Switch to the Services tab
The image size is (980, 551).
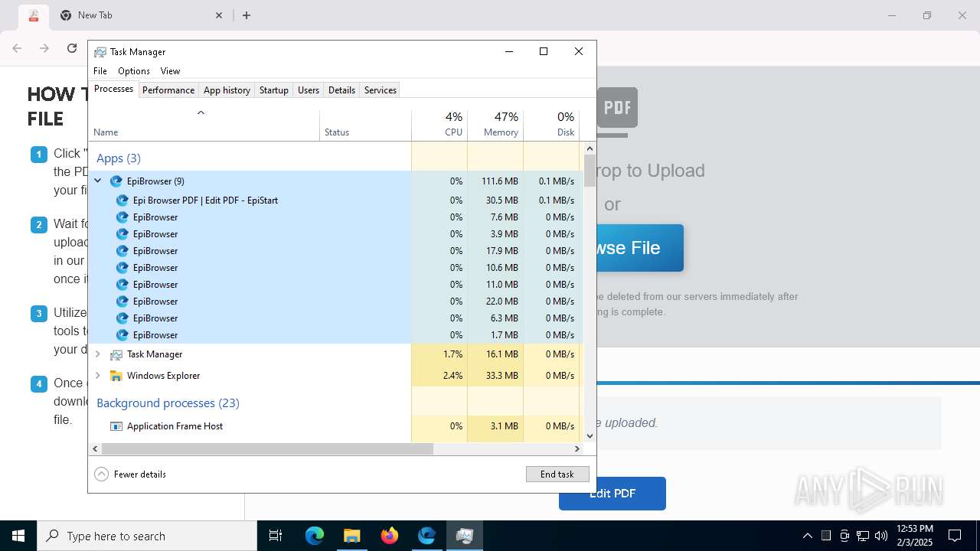[381, 90]
